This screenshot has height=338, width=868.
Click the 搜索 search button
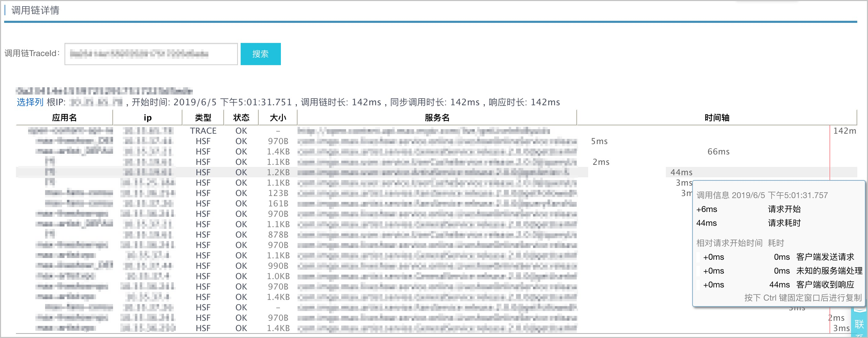tap(260, 54)
